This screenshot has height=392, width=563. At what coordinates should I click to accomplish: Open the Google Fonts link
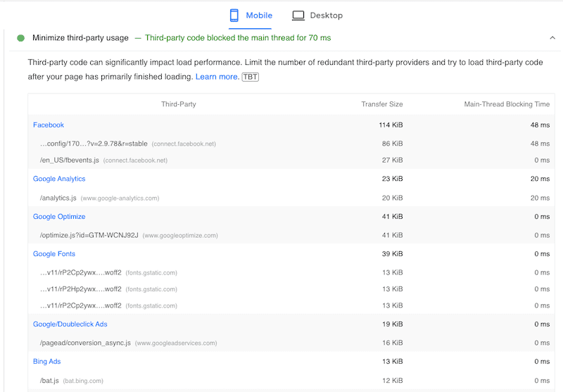[x=54, y=254]
